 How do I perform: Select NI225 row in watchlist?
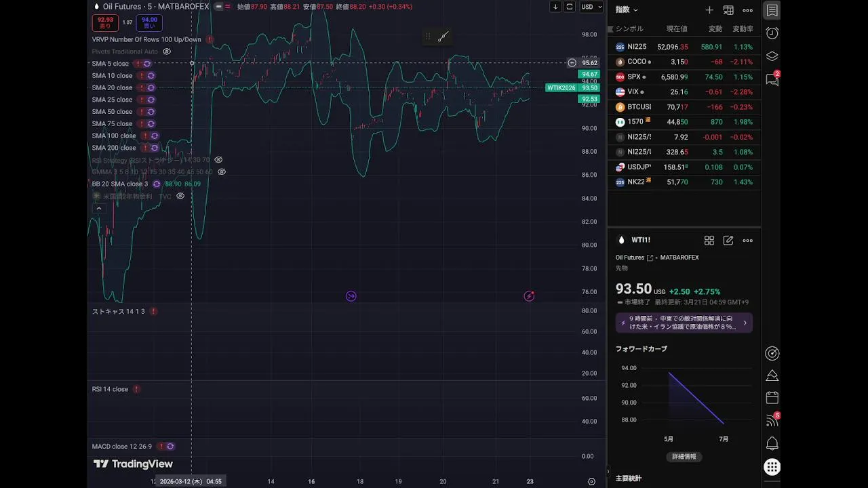(684, 47)
